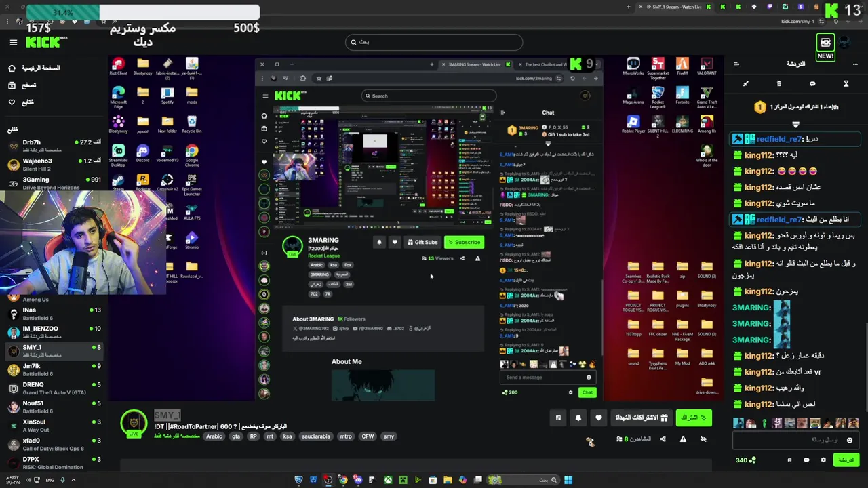The image size is (868, 488).
Task: Open the Stremio desktop shortcut
Action: pos(192,241)
